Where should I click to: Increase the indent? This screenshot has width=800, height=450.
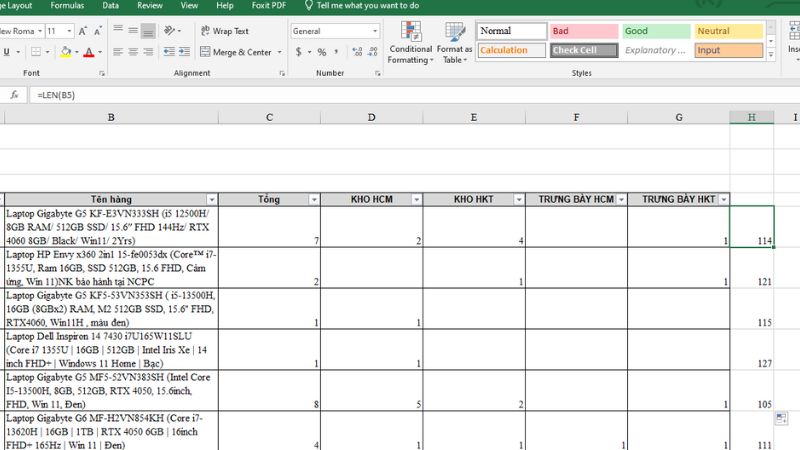[x=184, y=52]
